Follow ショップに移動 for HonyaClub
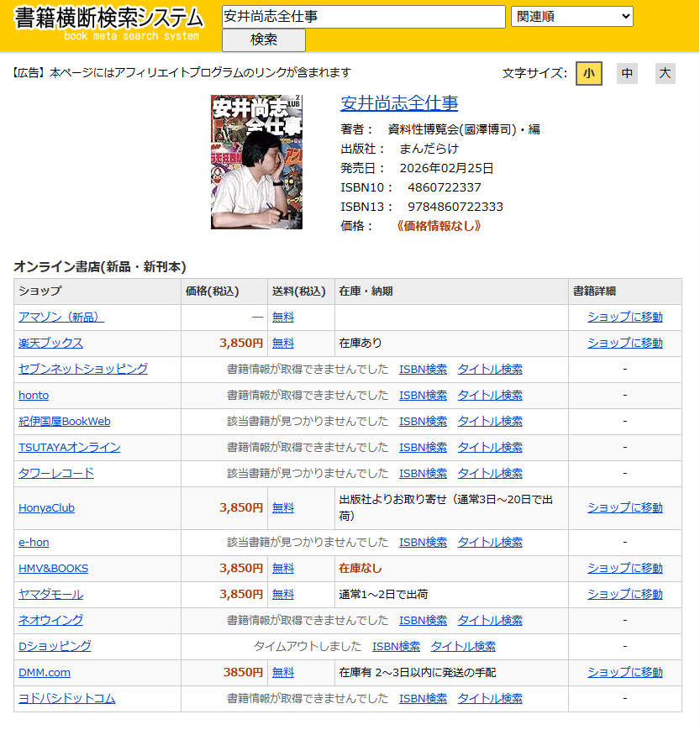Screen dimensions: 700x730 (x=624, y=507)
